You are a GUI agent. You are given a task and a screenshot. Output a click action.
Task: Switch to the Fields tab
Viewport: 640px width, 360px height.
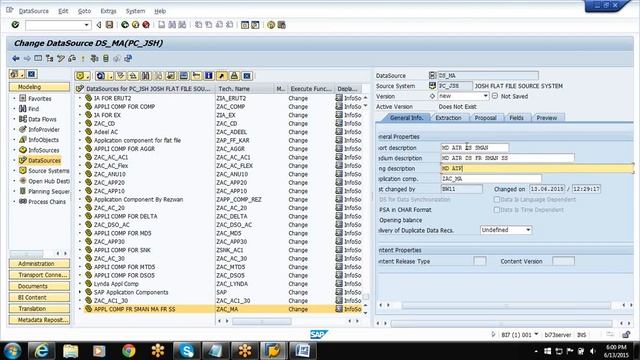point(516,118)
